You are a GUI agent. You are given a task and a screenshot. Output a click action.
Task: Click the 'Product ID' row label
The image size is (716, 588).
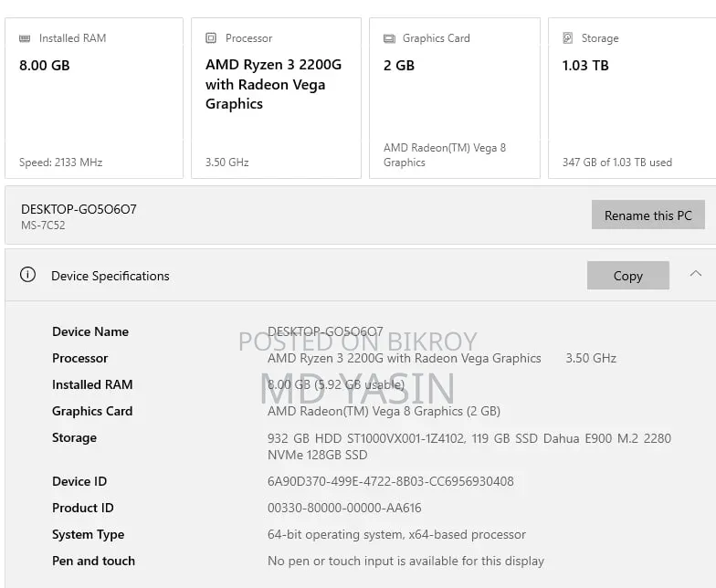click(82, 508)
